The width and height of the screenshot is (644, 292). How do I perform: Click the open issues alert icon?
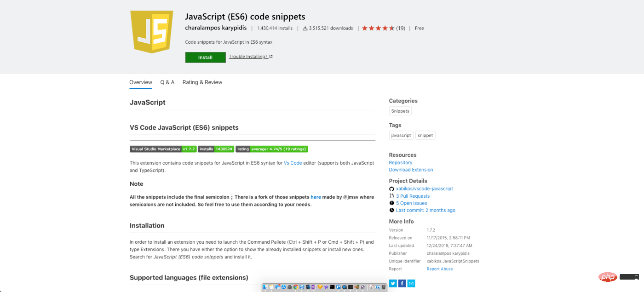coord(391,203)
